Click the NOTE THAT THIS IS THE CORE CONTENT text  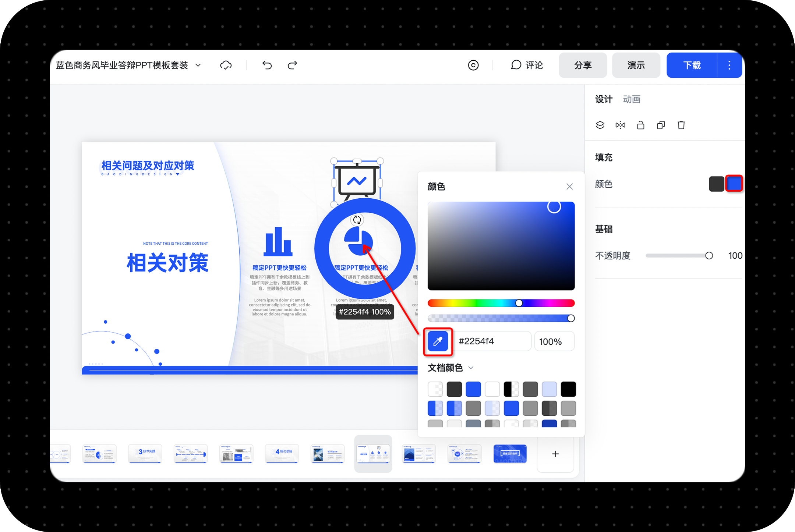(x=176, y=244)
